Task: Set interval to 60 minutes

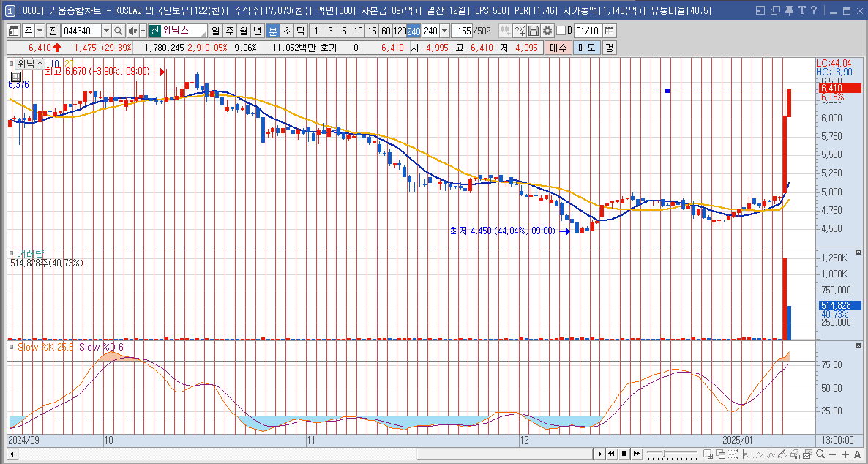Action: click(386, 31)
